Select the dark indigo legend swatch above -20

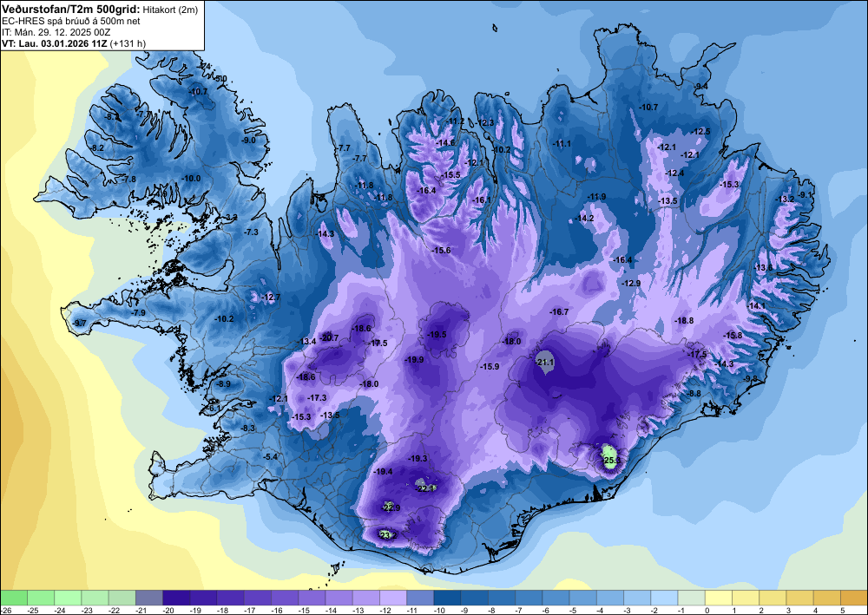pos(176,598)
